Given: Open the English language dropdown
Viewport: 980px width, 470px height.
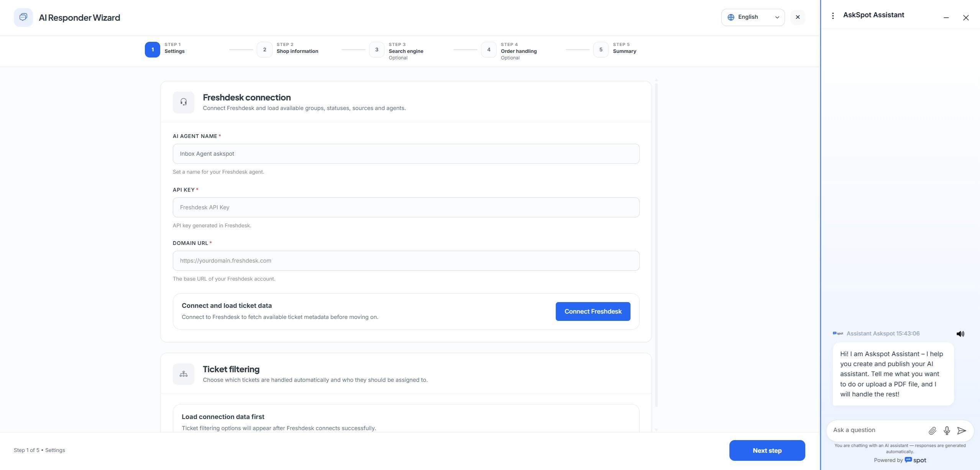Looking at the screenshot, I should pos(753,17).
